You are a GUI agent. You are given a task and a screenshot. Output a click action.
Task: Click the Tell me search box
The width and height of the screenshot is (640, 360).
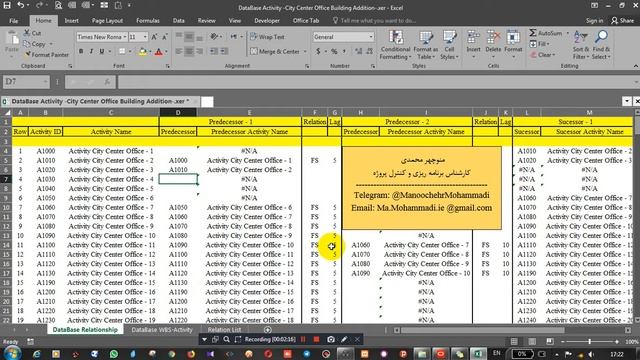pos(374,20)
